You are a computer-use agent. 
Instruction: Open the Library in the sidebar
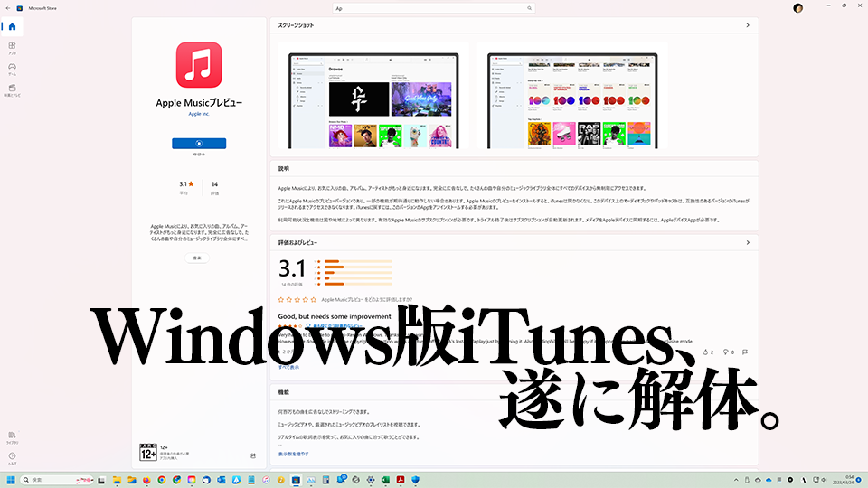coord(12,437)
